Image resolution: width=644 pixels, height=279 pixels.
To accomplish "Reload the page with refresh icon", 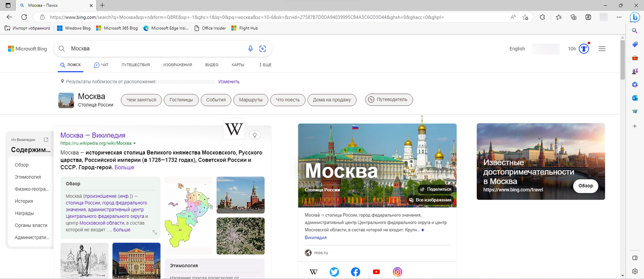I will click(x=24, y=17).
